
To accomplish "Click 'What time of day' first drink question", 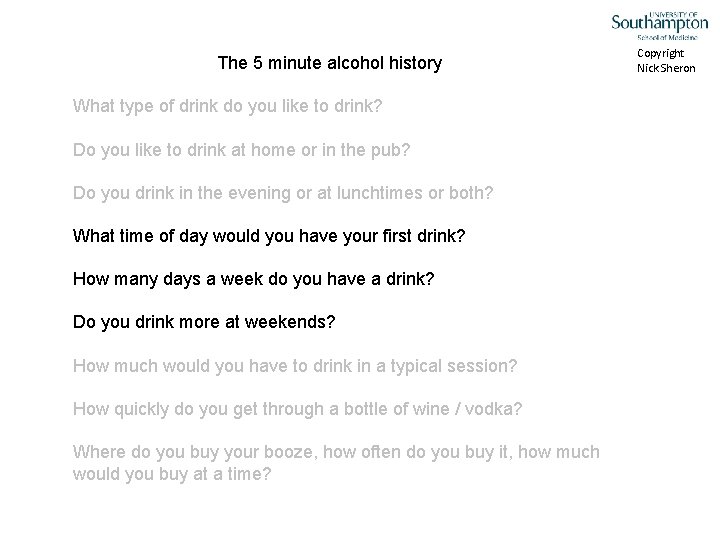I will [x=269, y=236].
